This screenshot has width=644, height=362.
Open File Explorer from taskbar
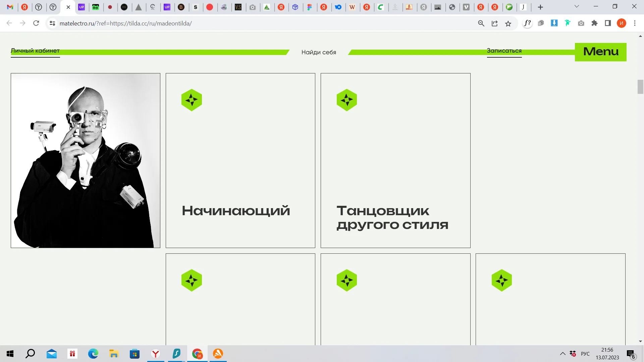tap(114, 354)
